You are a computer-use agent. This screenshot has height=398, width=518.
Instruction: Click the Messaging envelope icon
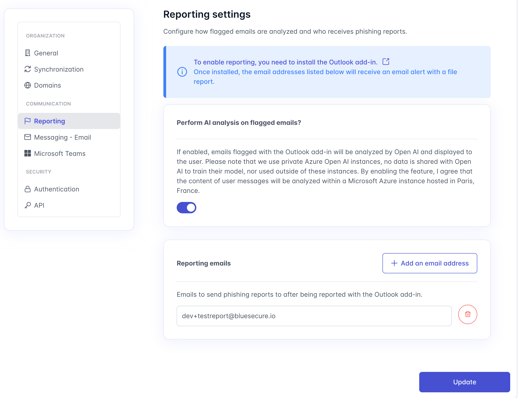tap(28, 137)
